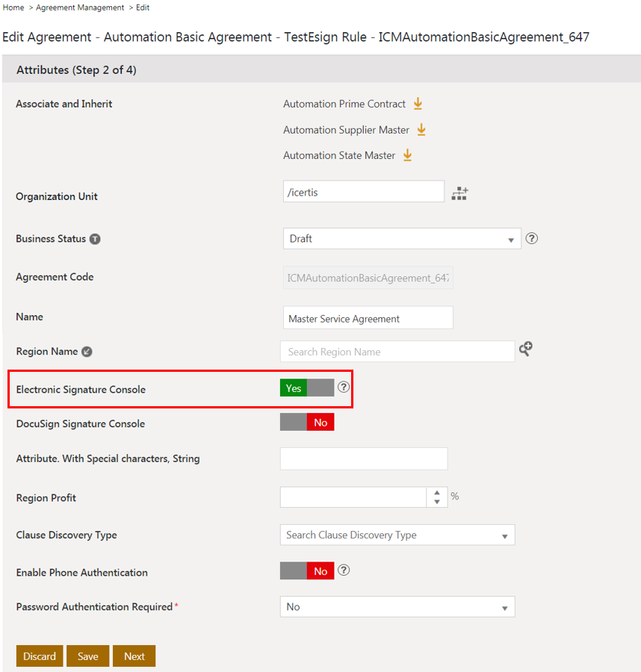Click Enable Phone Authentication help icon
Image resolution: width=641 pixels, height=672 pixels.
(x=344, y=570)
